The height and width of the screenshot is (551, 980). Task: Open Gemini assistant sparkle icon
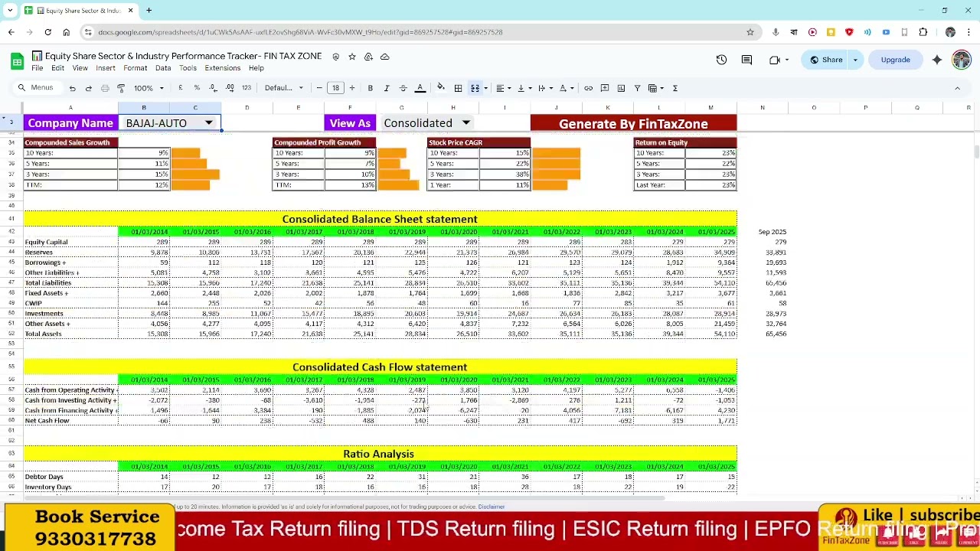click(936, 60)
